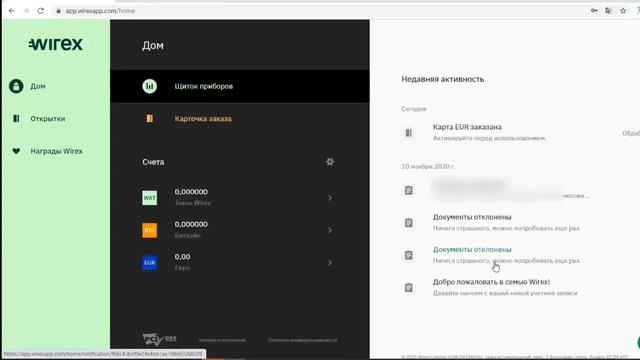Open Добро пожаловать в семью Wirex notification
The height and width of the screenshot is (360, 640).
[x=491, y=282]
